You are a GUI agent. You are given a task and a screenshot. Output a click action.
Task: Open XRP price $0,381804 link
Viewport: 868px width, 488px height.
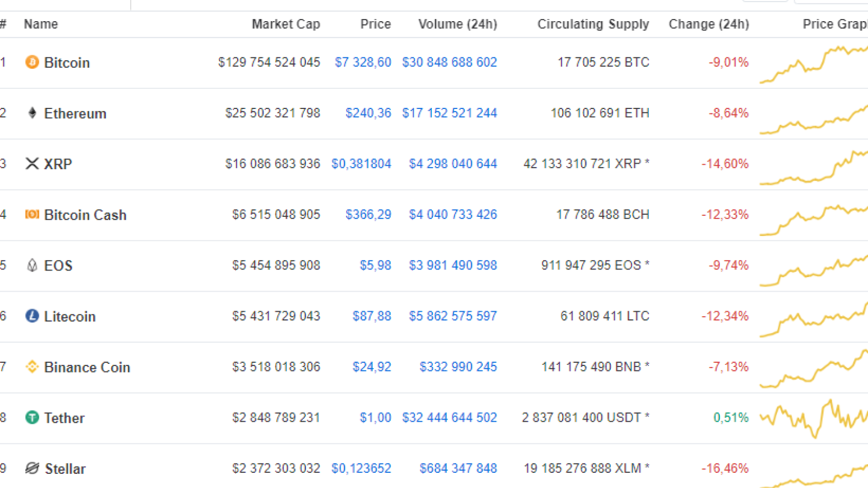[361, 164]
